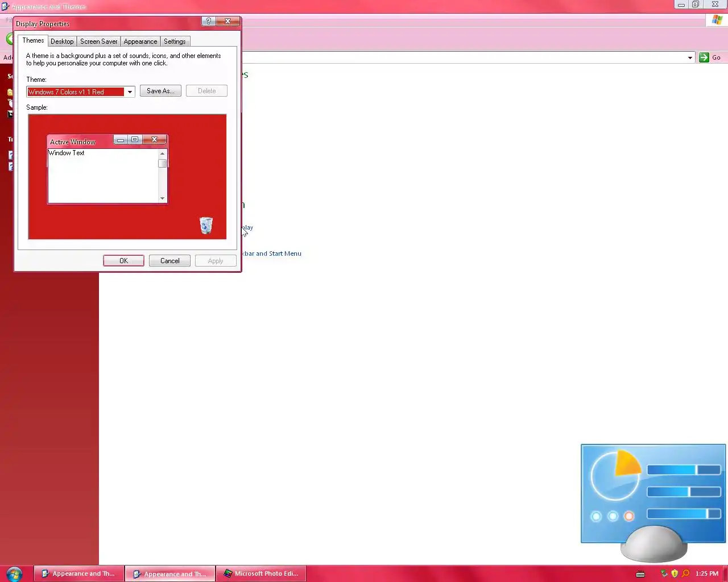Switch to second Appearance and Themes taskbar button
Image resolution: width=728 pixels, height=582 pixels.
170,573
